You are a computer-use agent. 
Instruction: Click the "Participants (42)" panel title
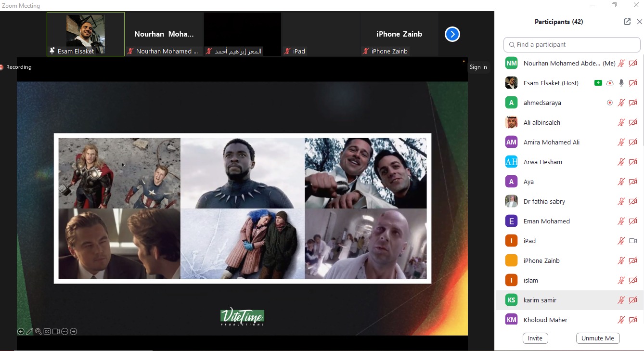(559, 22)
